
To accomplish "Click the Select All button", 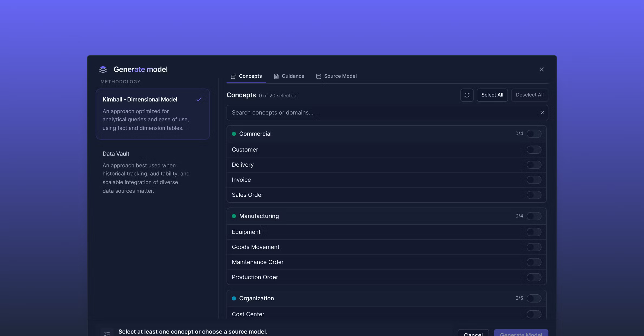I will (492, 95).
